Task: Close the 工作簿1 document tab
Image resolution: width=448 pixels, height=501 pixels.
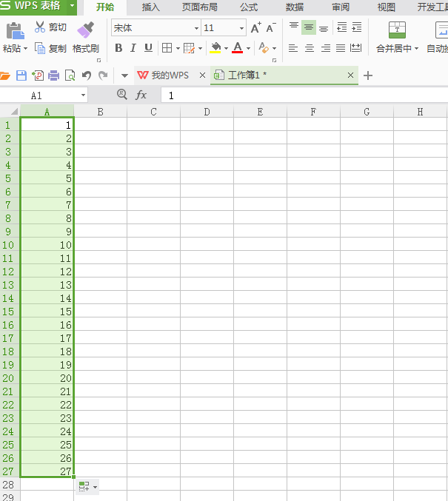Action: click(x=350, y=75)
